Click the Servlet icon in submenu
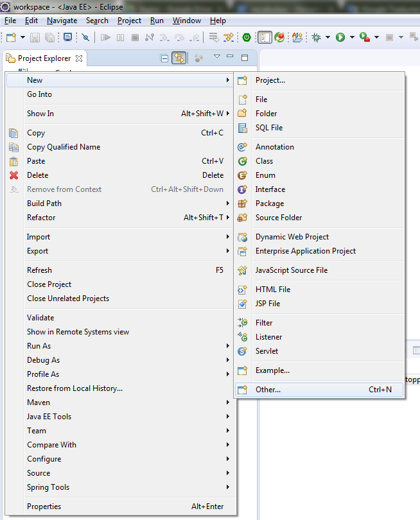420x520 pixels. pos(243,351)
